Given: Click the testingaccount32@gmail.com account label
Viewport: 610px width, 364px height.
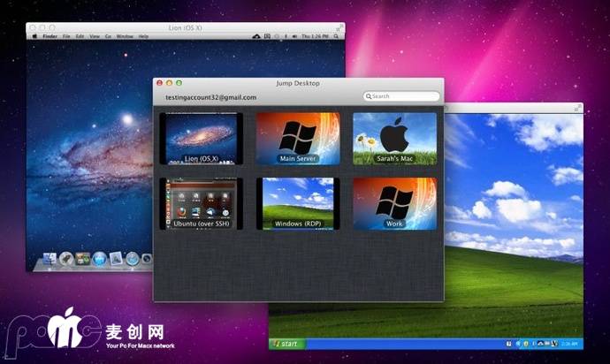Looking at the screenshot, I should click(x=211, y=97).
